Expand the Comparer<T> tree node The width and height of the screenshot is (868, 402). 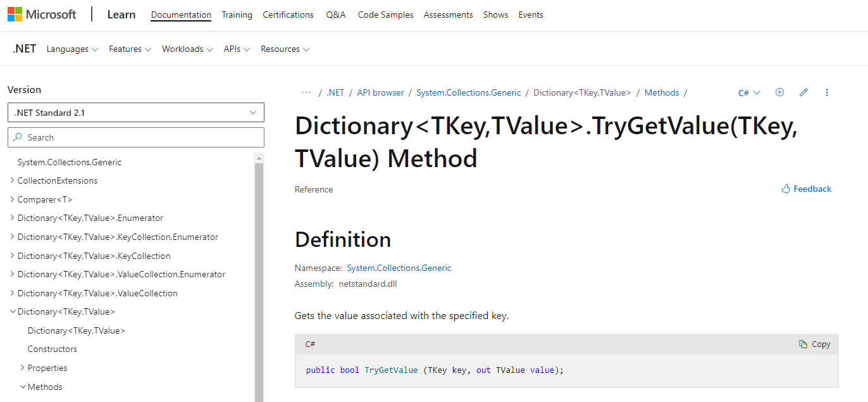tap(13, 199)
